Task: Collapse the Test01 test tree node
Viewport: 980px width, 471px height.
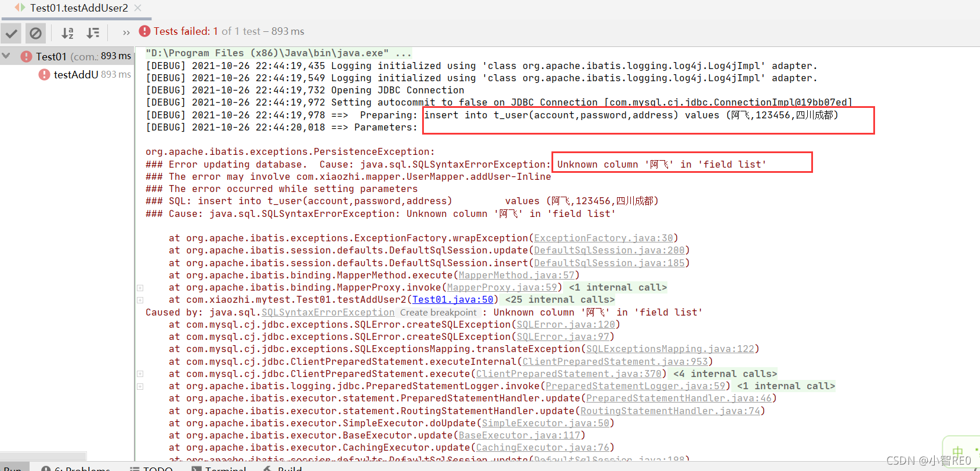Action: click(6, 56)
